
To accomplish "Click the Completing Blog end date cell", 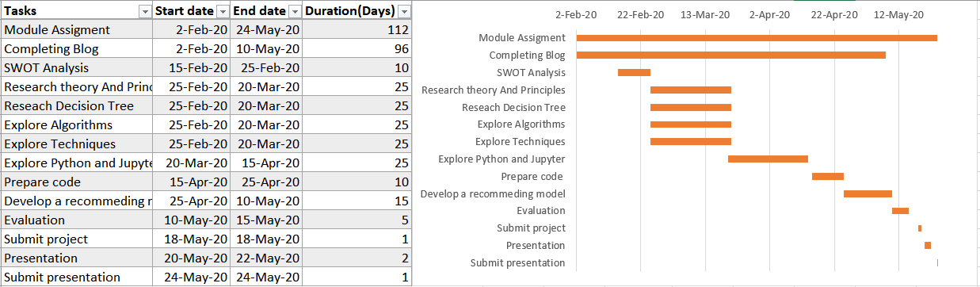I will click(266, 49).
